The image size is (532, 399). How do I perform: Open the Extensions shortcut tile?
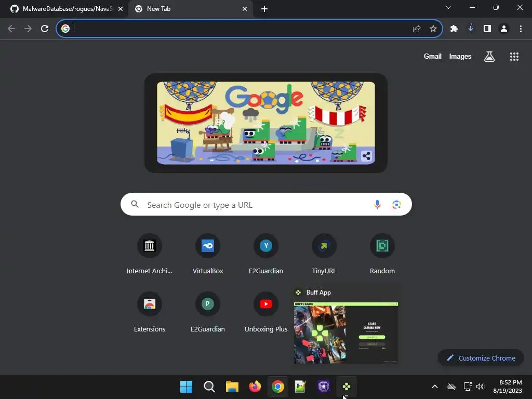[149, 312]
